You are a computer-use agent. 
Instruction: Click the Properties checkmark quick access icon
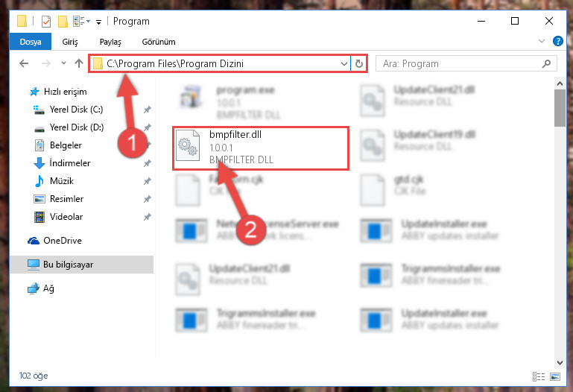46,22
